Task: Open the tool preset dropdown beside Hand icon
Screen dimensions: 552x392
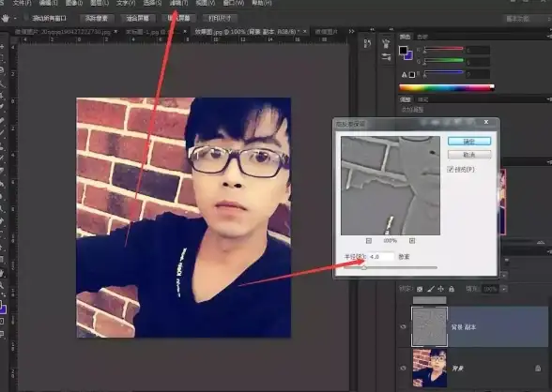Action: (15, 18)
